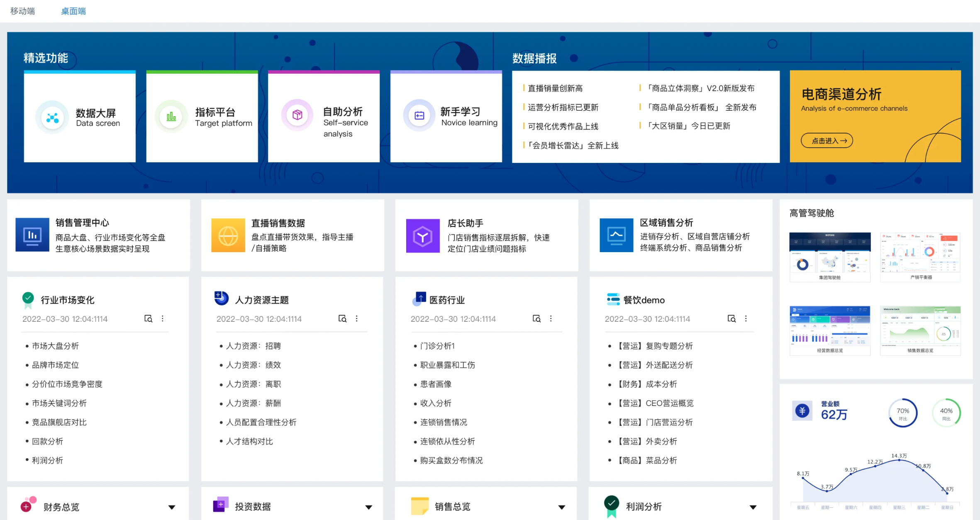Image resolution: width=980 pixels, height=520 pixels.
Task: Open the 门诊分析1 report
Action: click(437, 346)
